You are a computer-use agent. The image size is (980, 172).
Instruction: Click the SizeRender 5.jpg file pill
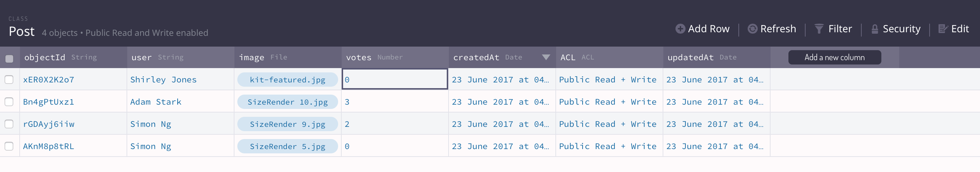click(x=287, y=147)
